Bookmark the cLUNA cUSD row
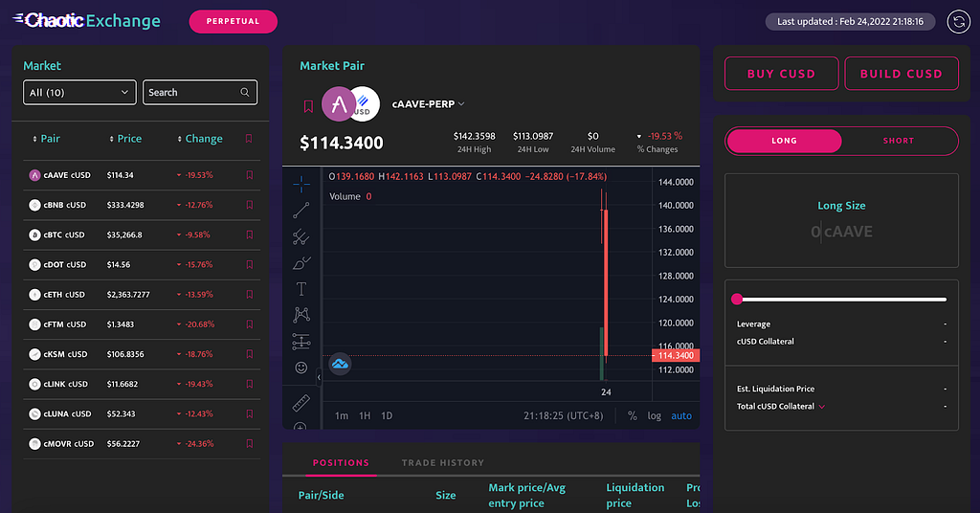Viewport: 980px width, 513px height. tap(250, 414)
